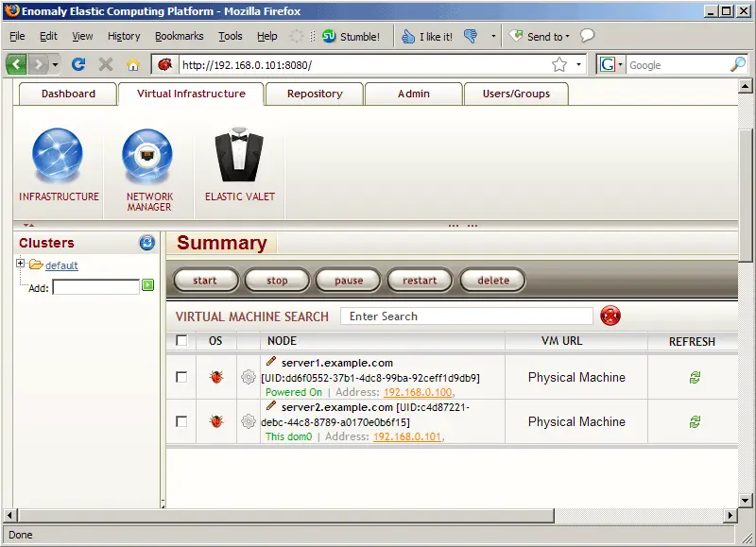Click the Add cluster name field
Screen dimensions: 756x547
pyautogui.click(x=96, y=287)
